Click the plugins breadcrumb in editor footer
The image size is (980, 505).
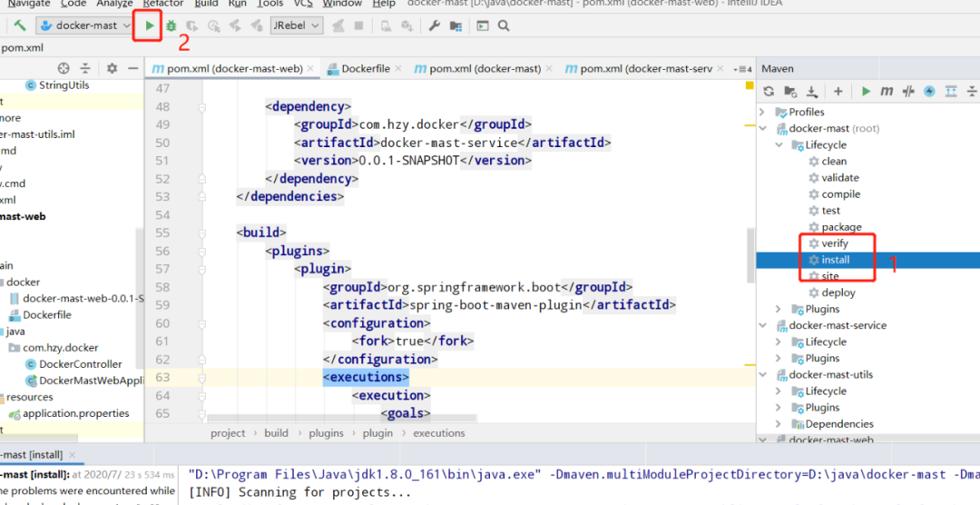point(327,433)
